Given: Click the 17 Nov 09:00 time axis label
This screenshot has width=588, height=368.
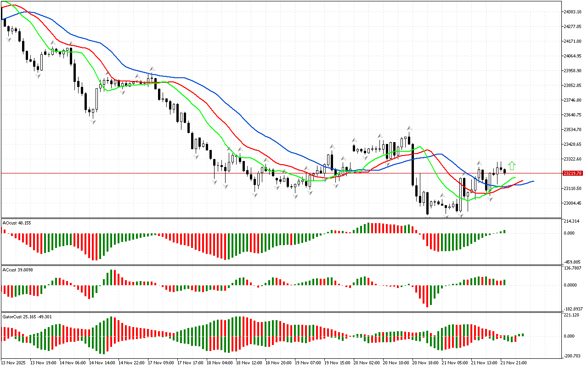Looking at the screenshot, I should click(161, 362).
